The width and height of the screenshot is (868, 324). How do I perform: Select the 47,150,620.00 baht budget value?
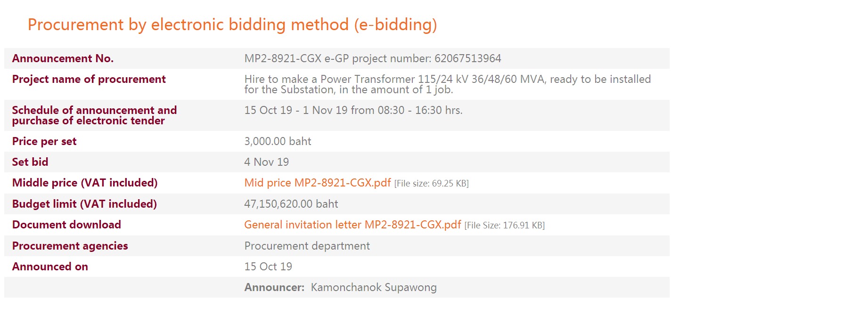tap(291, 204)
